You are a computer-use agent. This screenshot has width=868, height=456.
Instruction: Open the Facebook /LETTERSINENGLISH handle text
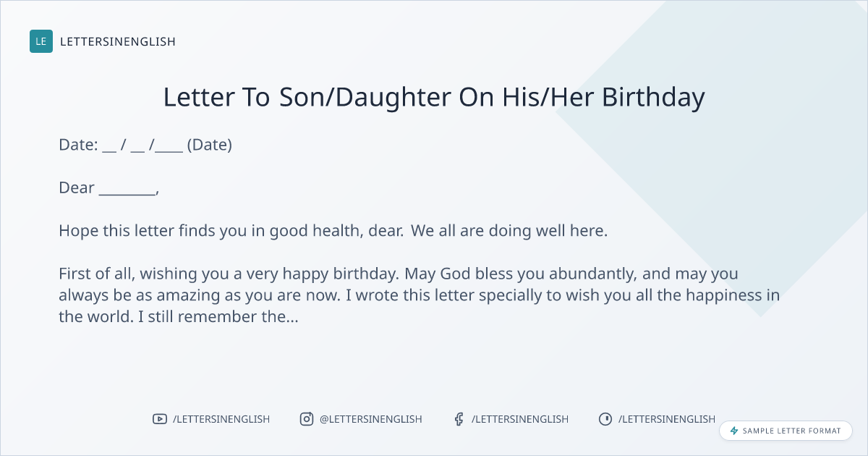click(x=519, y=419)
